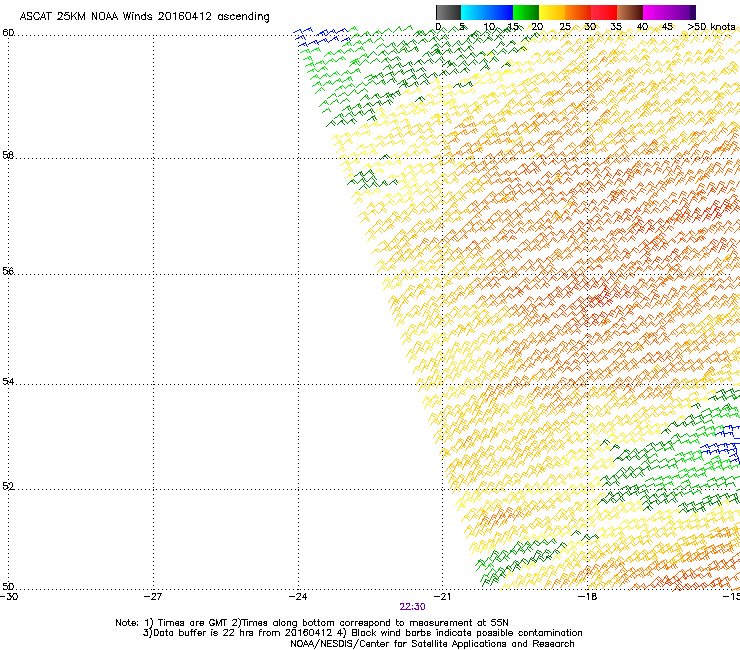Click the note line 'Times are GMT'
The height and width of the screenshot is (650, 740).
point(312,623)
